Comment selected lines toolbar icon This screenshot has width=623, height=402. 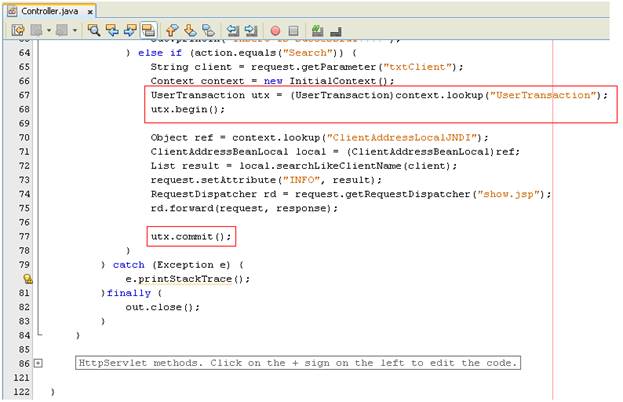[317, 30]
